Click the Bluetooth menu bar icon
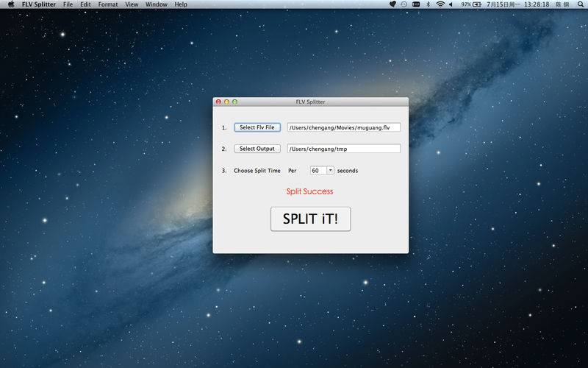588x368 pixels. pyautogui.click(x=429, y=4)
